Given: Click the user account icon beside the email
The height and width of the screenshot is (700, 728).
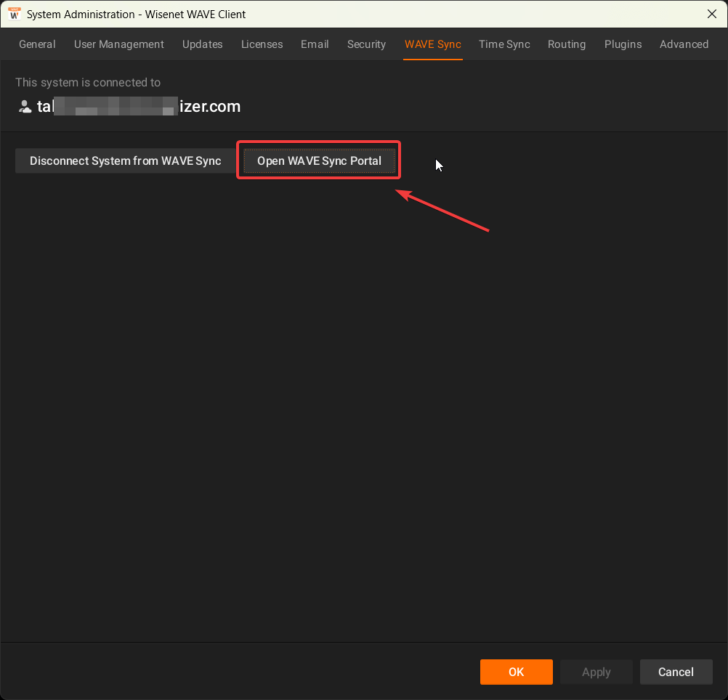Looking at the screenshot, I should (x=25, y=107).
